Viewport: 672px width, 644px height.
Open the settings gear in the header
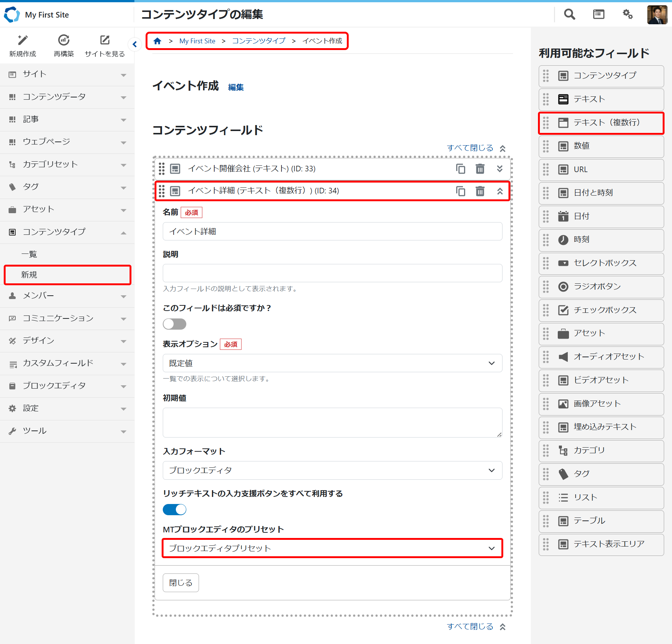(x=628, y=14)
